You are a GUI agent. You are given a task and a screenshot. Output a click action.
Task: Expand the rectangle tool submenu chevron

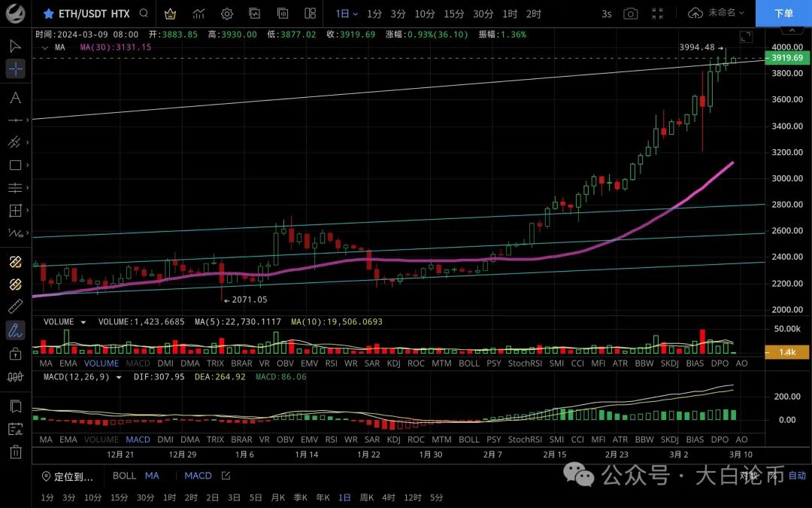pyautogui.click(x=28, y=165)
